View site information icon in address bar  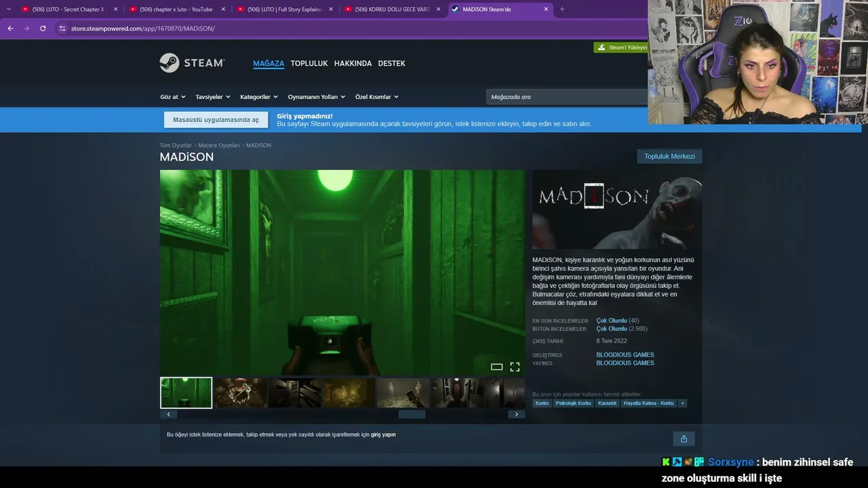(62, 28)
